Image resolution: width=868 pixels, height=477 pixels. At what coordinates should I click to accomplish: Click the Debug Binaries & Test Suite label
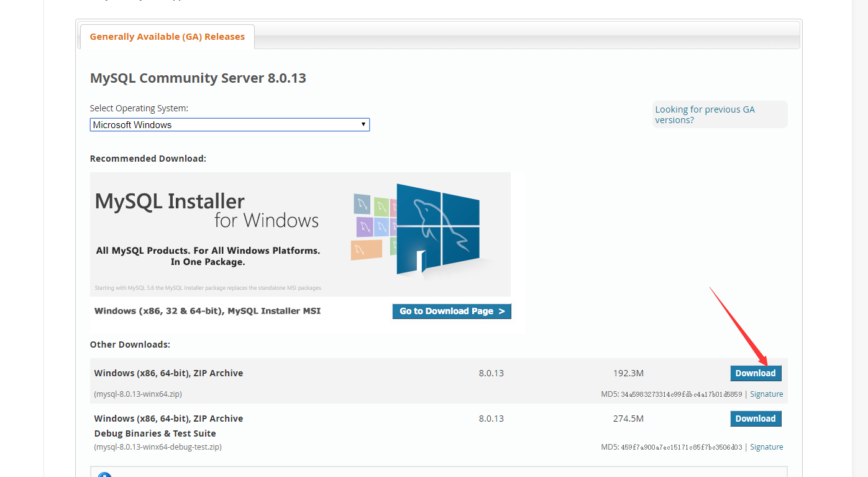click(x=155, y=433)
